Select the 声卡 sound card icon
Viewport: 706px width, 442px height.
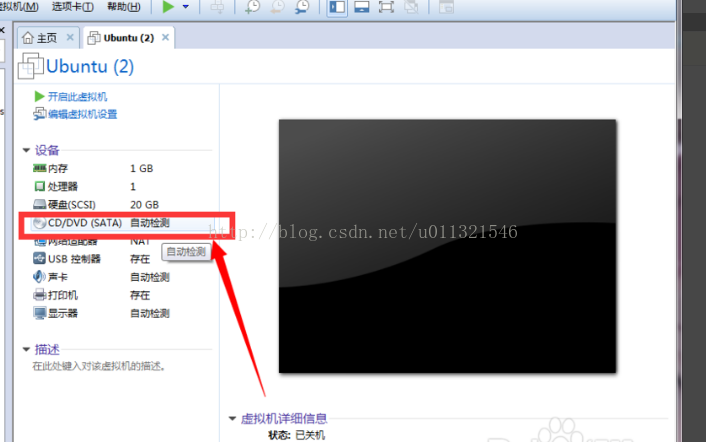tap(40, 276)
